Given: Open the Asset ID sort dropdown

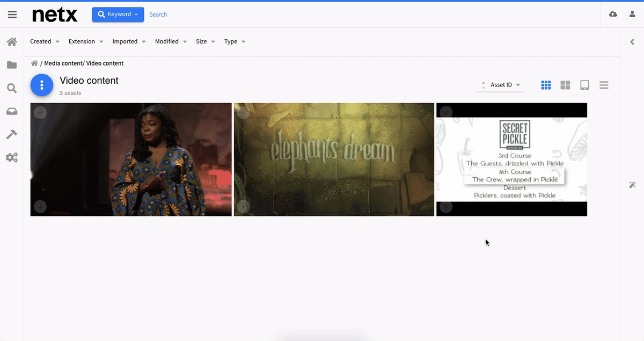Looking at the screenshot, I should 506,85.
